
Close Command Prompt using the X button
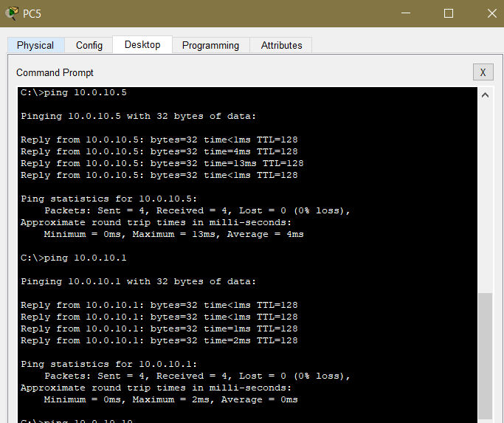pos(482,72)
